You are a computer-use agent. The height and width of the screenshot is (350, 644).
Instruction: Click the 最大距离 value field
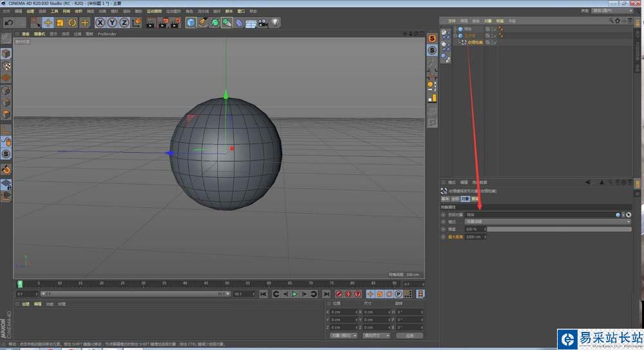coord(473,237)
